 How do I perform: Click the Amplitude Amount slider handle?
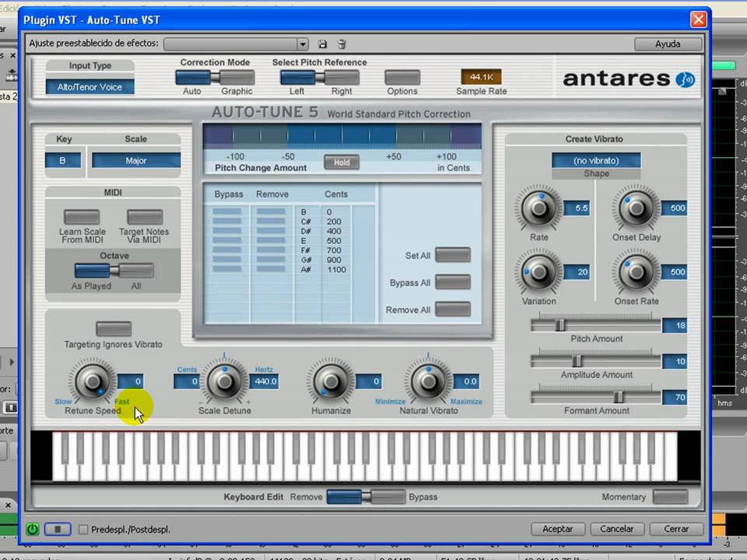pyautogui.click(x=577, y=360)
